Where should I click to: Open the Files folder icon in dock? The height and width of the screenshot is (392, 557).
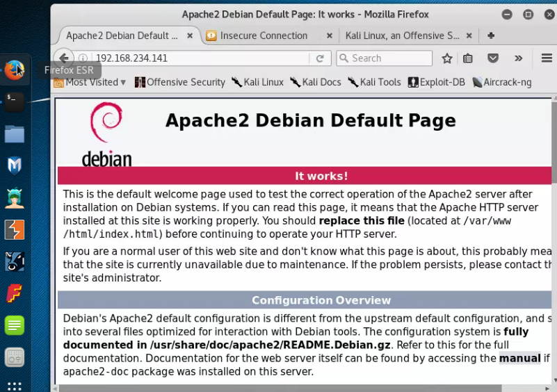pyautogui.click(x=15, y=134)
